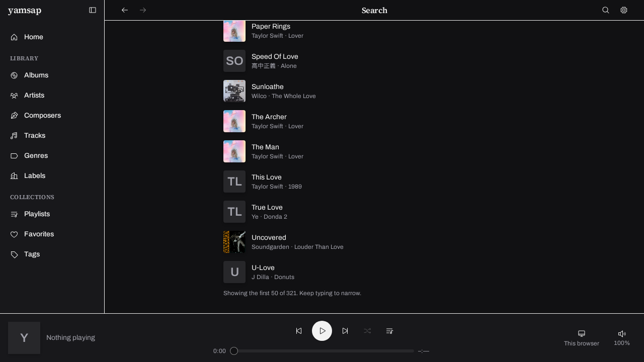644x362 pixels.
Task: Click the 'Nothing playing' status text
Action: (x=70, y=338)
